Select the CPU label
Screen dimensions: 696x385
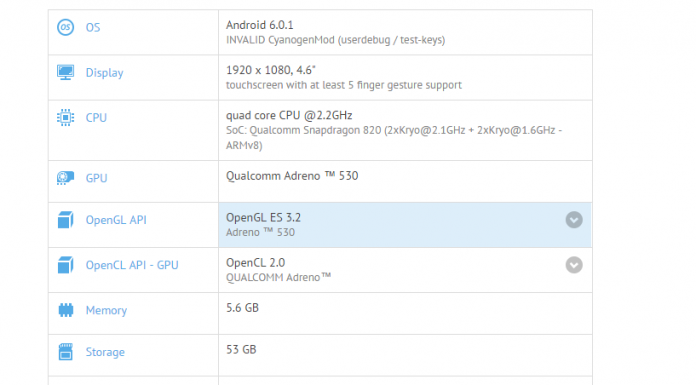(96, 118)
